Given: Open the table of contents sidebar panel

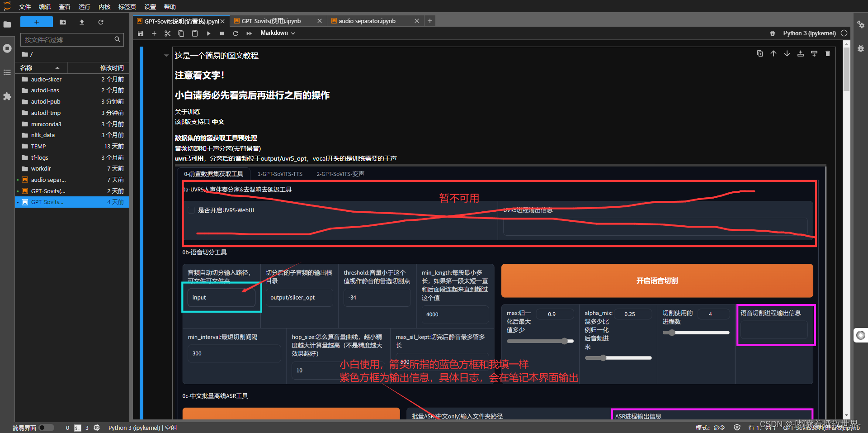Looking at the screenshot, I should [x=7, y=72].
